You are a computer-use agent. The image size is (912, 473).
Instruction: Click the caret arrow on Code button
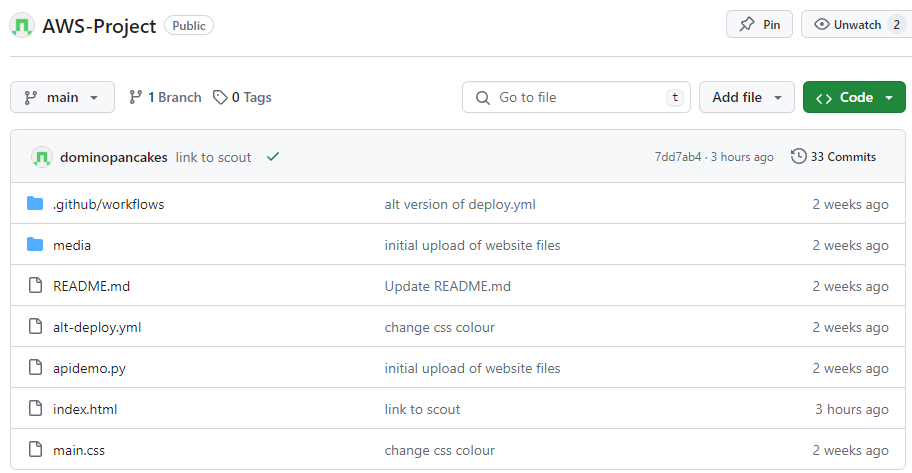pyautogui.click(x=889, y=98)
